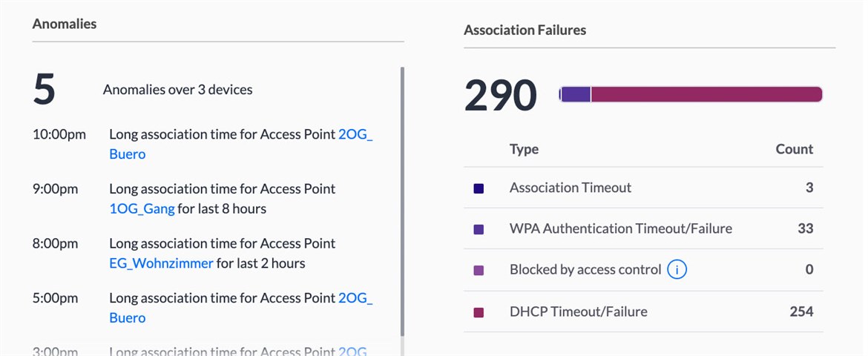Select the WPA Authentication Timeout/Failure row

coord(643,228)
